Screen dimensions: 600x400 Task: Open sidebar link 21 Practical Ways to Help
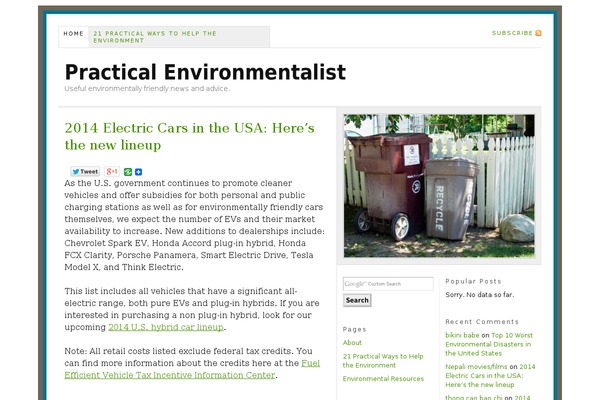[x=383, y=361]
